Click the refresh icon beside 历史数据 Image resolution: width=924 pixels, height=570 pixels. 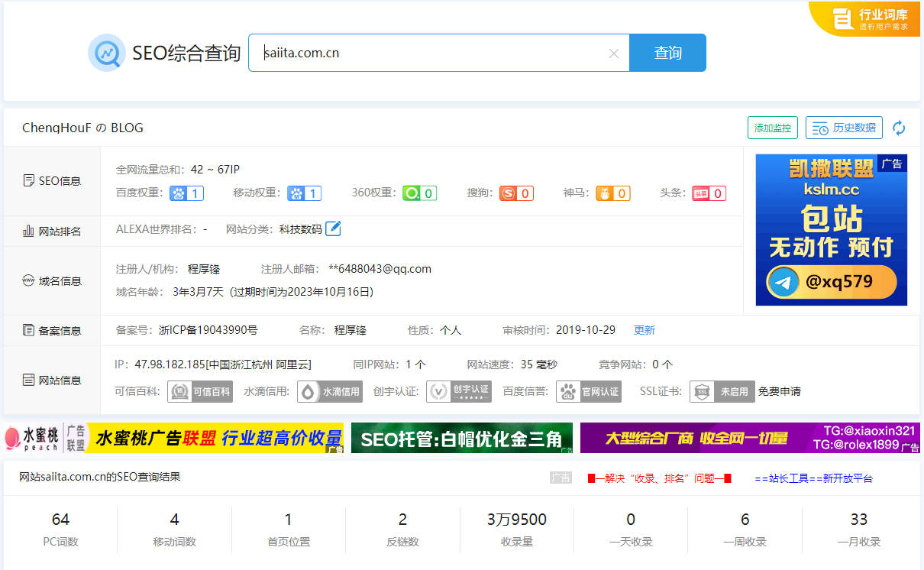coord(899,128)
